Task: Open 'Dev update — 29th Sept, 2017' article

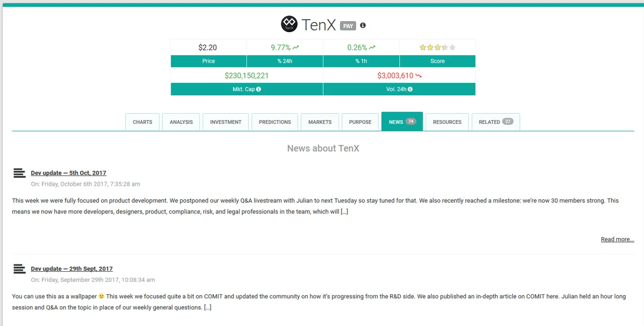Action: [71, 269]
